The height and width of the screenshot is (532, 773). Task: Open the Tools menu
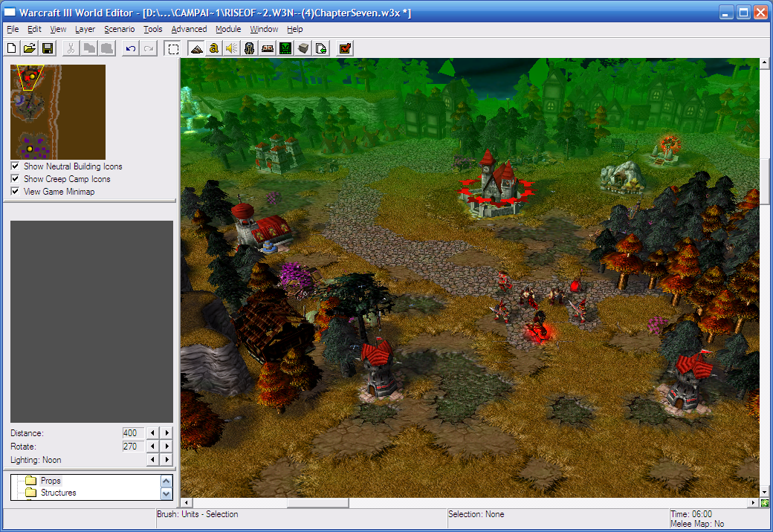click(153, 29)
